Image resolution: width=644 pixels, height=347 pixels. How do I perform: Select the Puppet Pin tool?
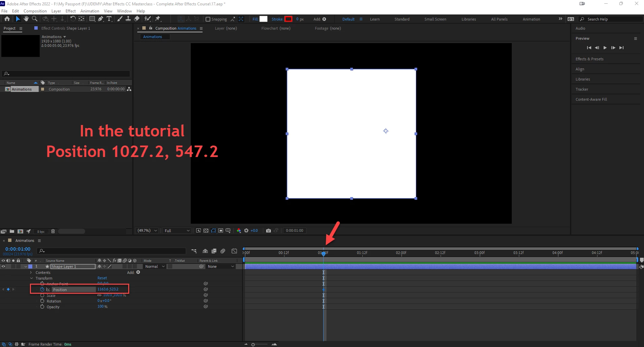coord(158,19)
